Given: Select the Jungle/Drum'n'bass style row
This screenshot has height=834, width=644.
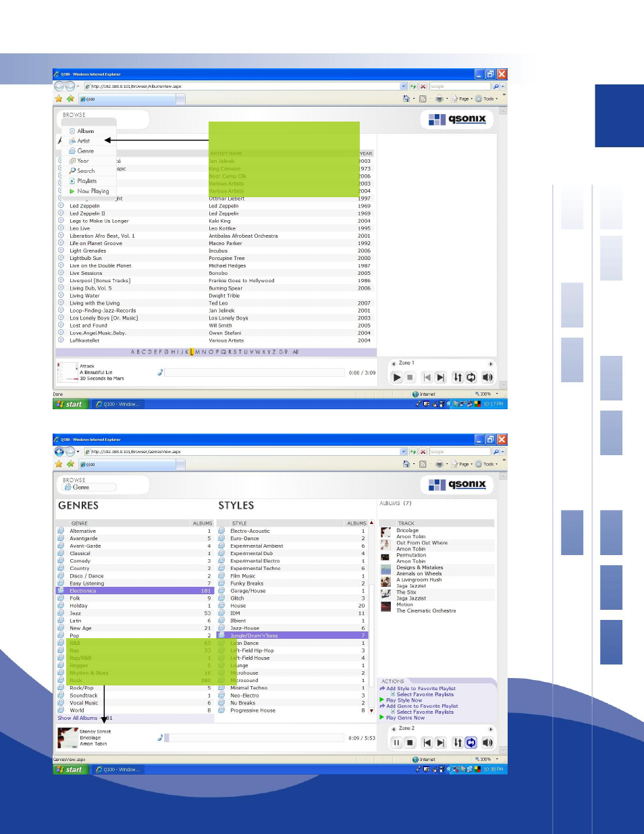Looking at the screenshot, I should 292,635.
